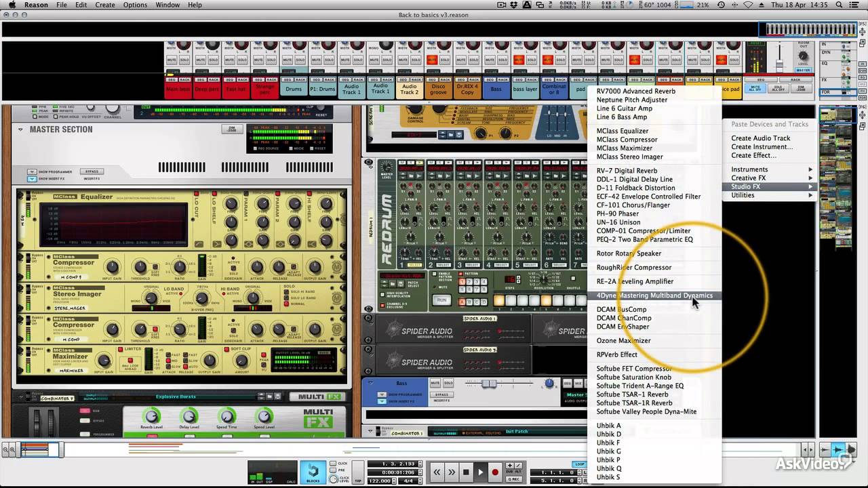The height and width of the screenshot is (488, 868).
Task: Click the Fast Forward transport button
Action: (452, 472)
